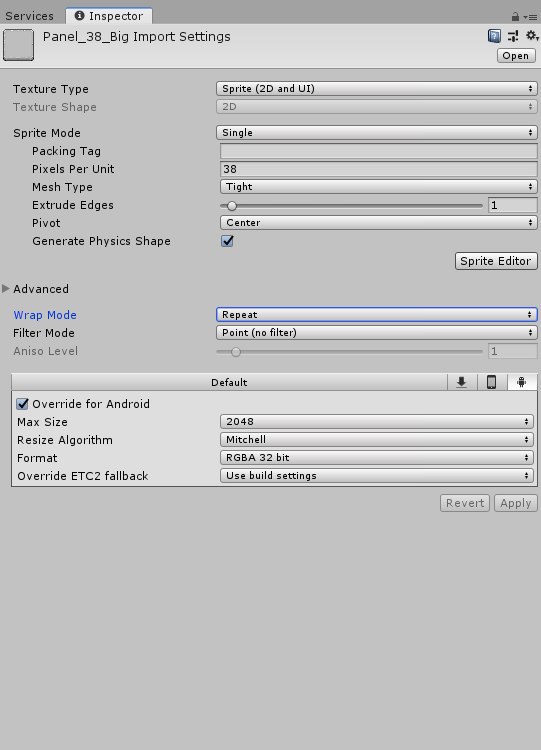Screen dimensions: 541x750
Task: Click the Panel_38_Big asset thumbnail
Action: (x=19, y=45)
